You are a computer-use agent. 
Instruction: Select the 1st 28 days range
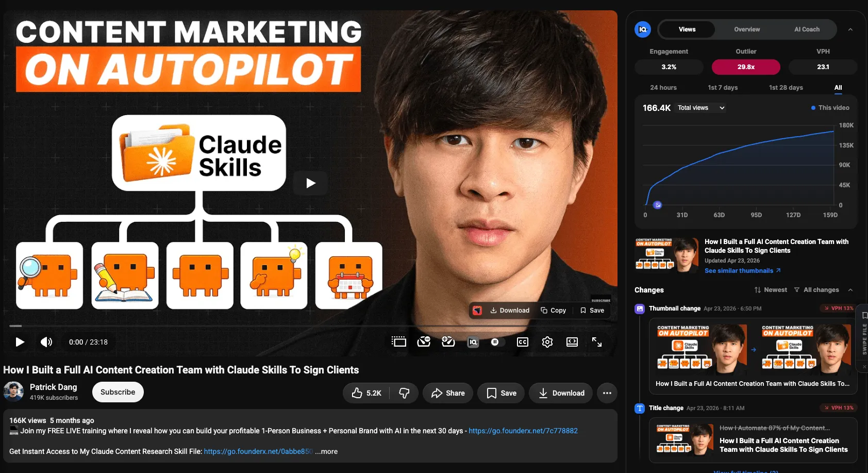click(786, 88)
